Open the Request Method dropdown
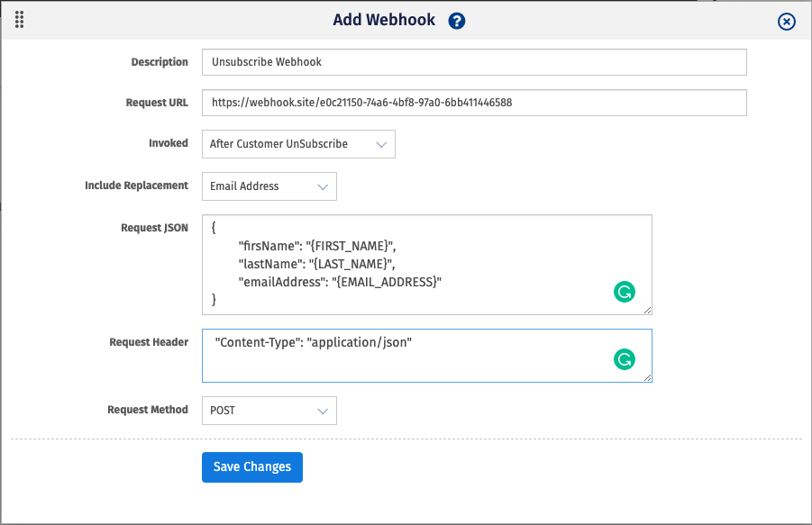The image size is (812, 525). tap(269, 410)
